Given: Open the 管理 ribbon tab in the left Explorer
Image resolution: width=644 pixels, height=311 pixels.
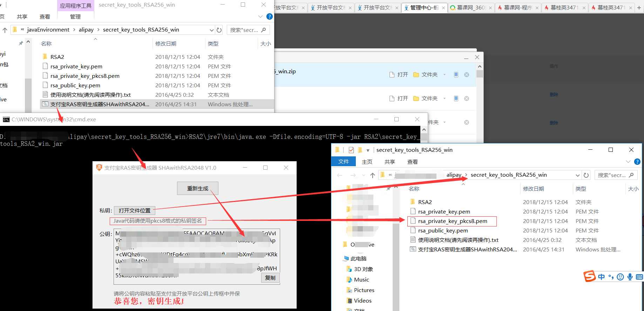Looking at the screenshot, I should [x=75, y=16].
